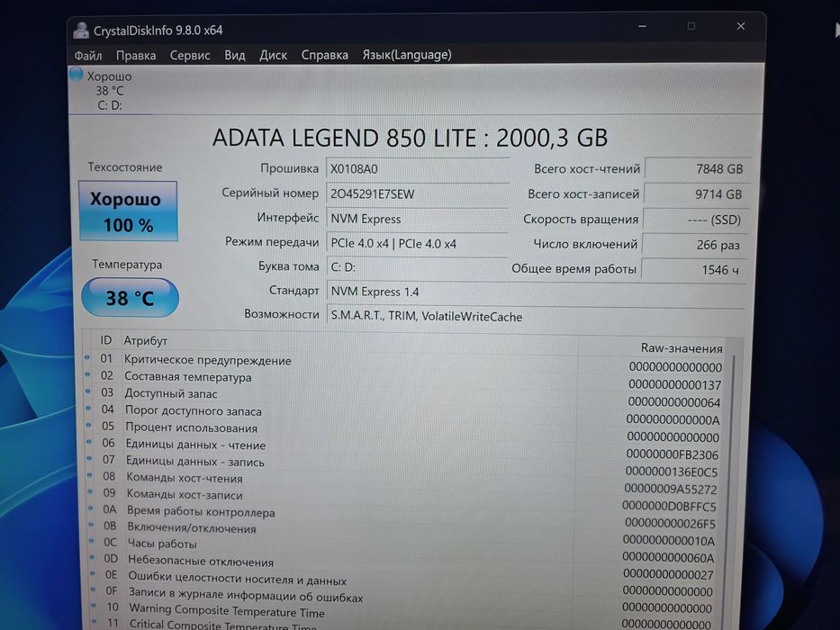The image size is (840, 630).
Task: Open the Язык(Language) menu
Action: pos(407,55)
